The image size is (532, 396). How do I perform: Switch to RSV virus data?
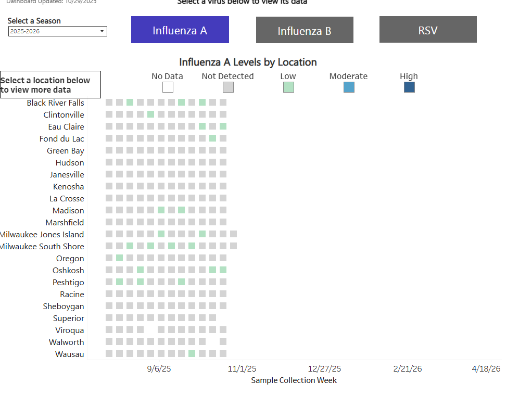coord(428,30)
